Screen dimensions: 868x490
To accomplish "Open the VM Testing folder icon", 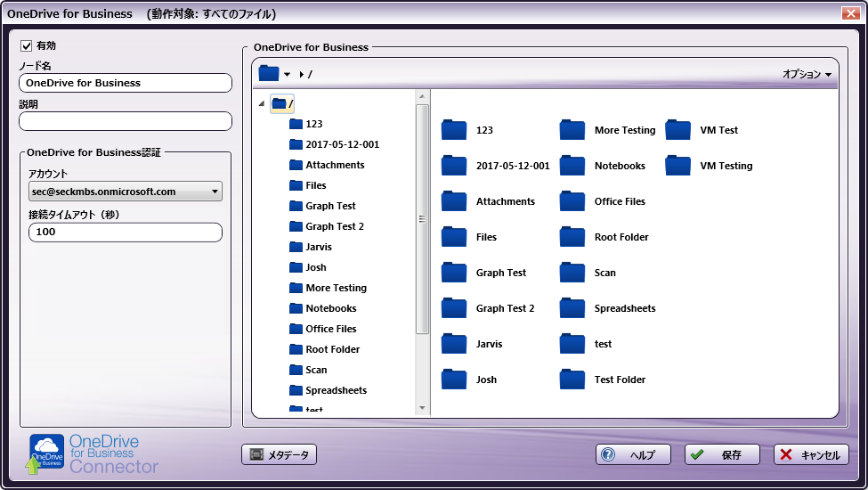I will tap(678, 166).
